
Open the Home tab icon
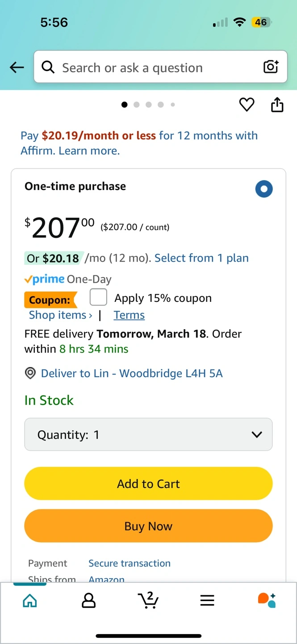pos(30,601)
